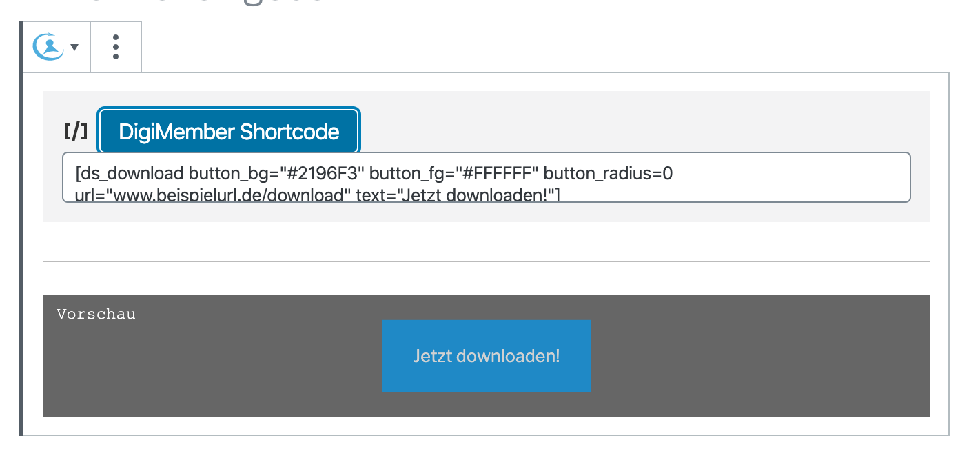Click the DigiMember Shortcode title badge
Screen dimensions: 980x458
pyautogui.click(x=229, y=130)
